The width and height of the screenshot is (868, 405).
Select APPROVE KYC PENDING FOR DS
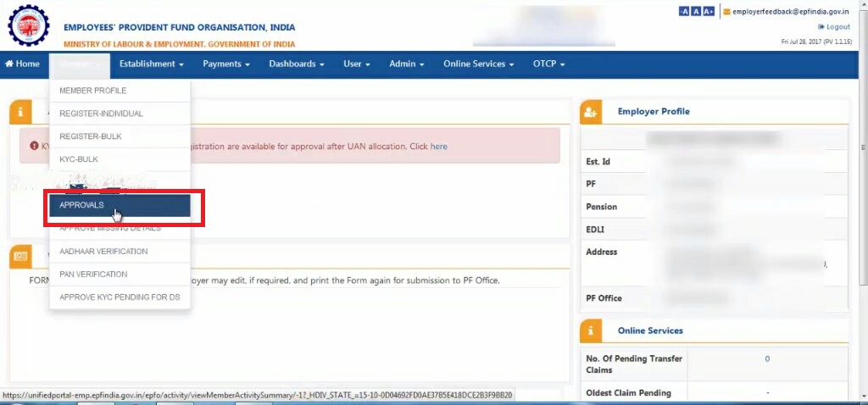(120, 297)
